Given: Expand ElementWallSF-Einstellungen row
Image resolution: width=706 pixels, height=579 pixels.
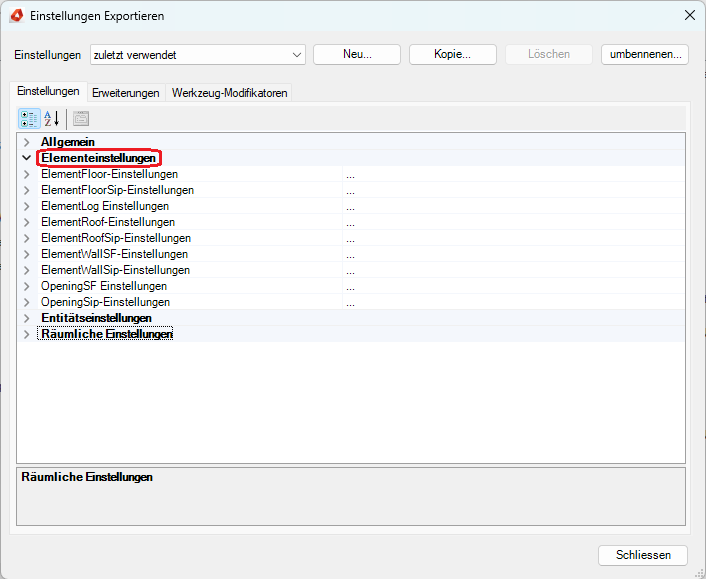Looking at the screenshot, I should pyautogui.click(x=27, y=254).
